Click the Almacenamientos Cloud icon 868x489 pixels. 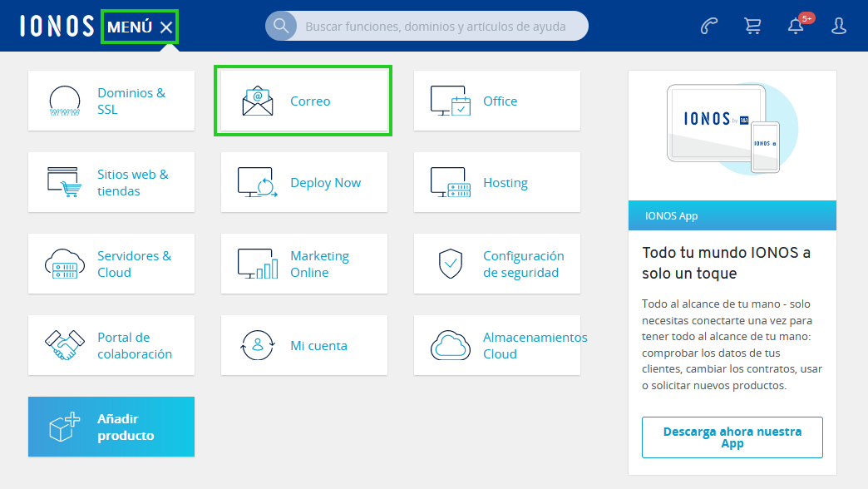(x=451, y=345)
